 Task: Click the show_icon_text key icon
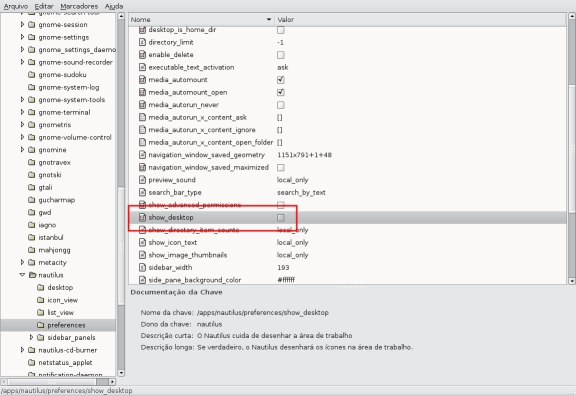click(142, 242)
